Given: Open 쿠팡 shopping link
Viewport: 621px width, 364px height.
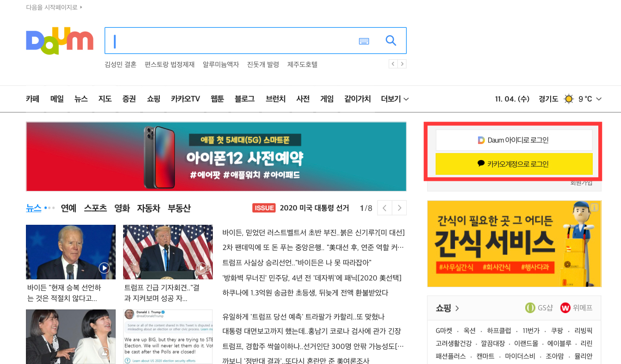Looking at the screenshot, I should pos(557,331).
